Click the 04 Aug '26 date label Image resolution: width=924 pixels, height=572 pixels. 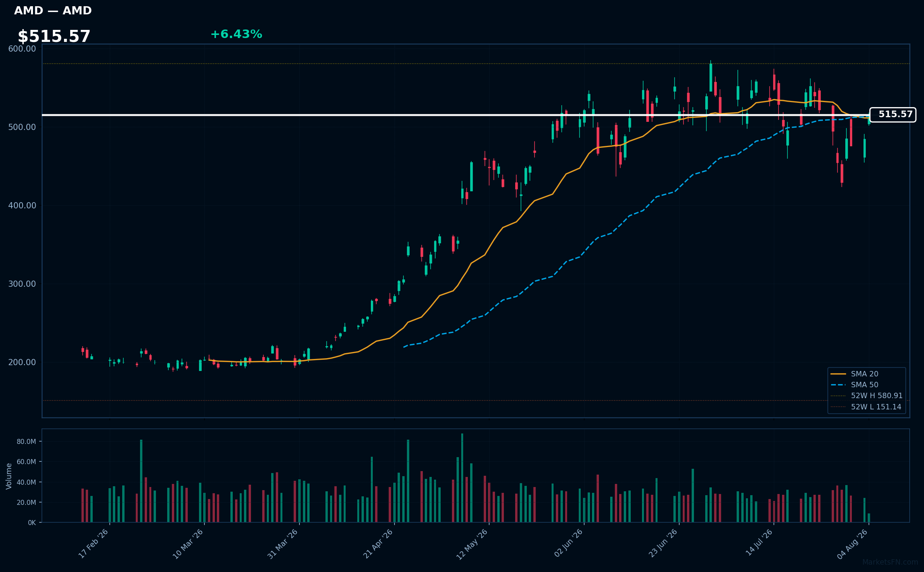tap(853, 544)
